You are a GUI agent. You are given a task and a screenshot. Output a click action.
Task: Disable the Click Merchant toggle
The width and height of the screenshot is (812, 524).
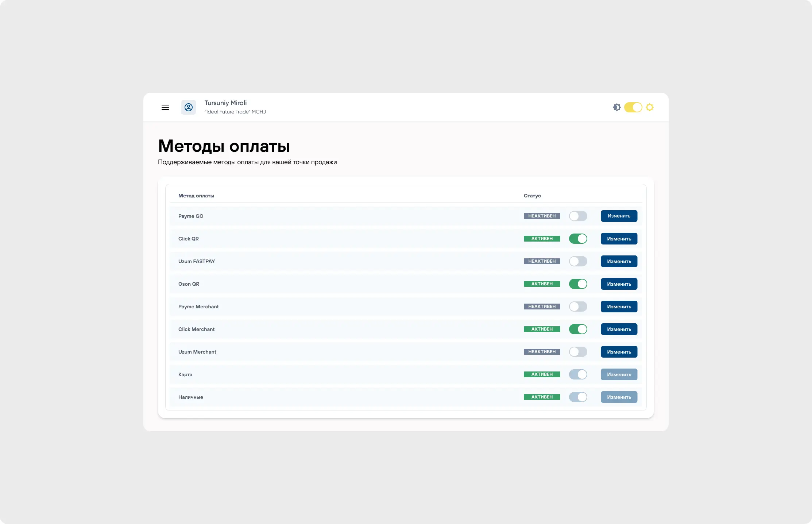click(578, 329)
